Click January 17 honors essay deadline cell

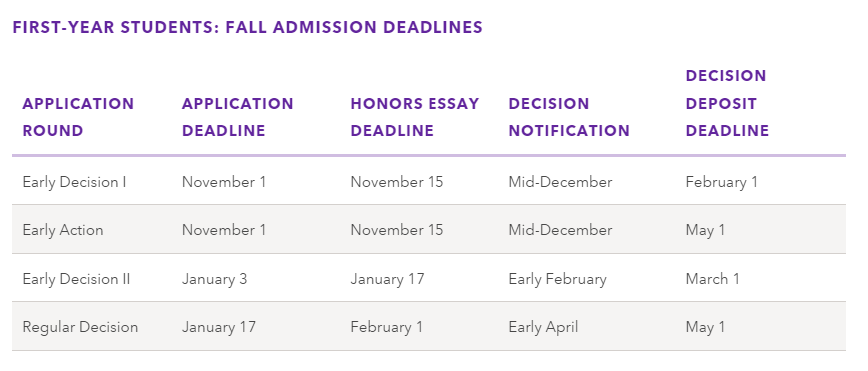387,278
